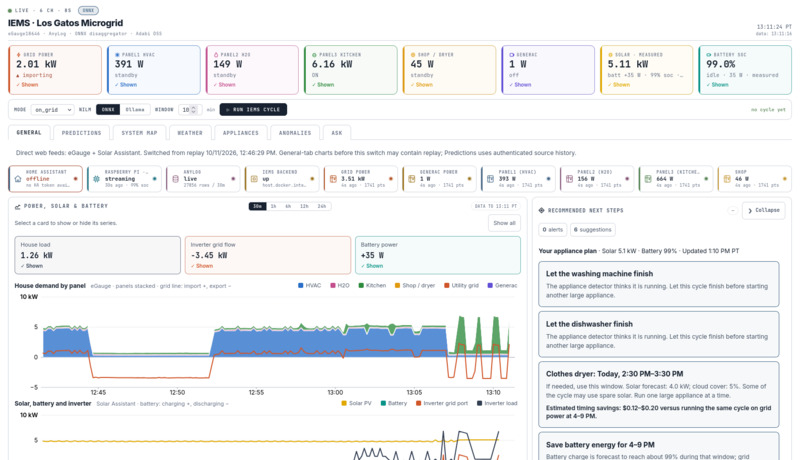Click the Generac Power feed tile icon
Image resolution: width=806 pixels, height=460 pixels.
[x=412, y=179]
